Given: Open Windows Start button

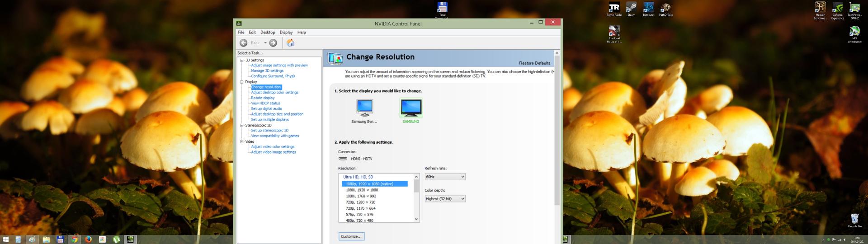Looking at the screenshot, I should point(5,239).
